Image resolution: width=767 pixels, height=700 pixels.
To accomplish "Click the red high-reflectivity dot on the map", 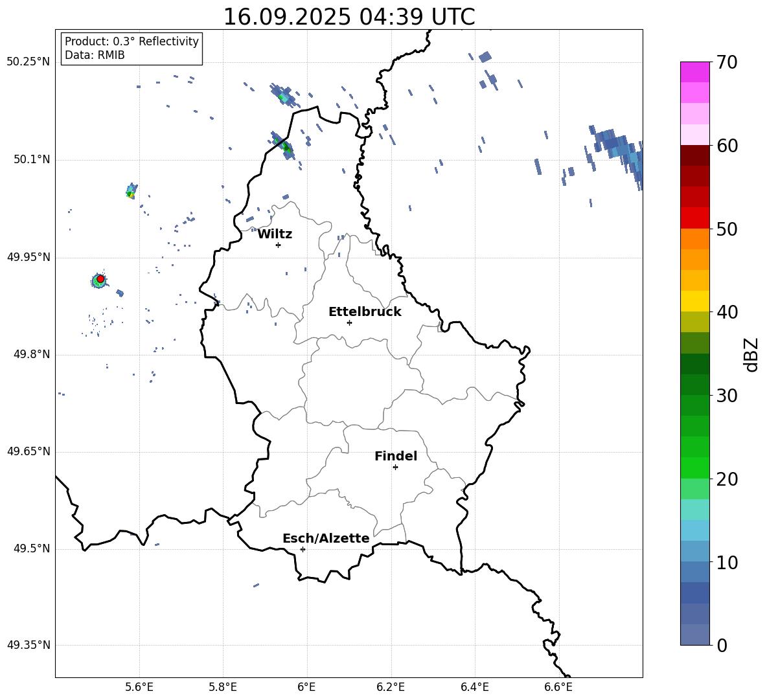I will pos(100,279).
